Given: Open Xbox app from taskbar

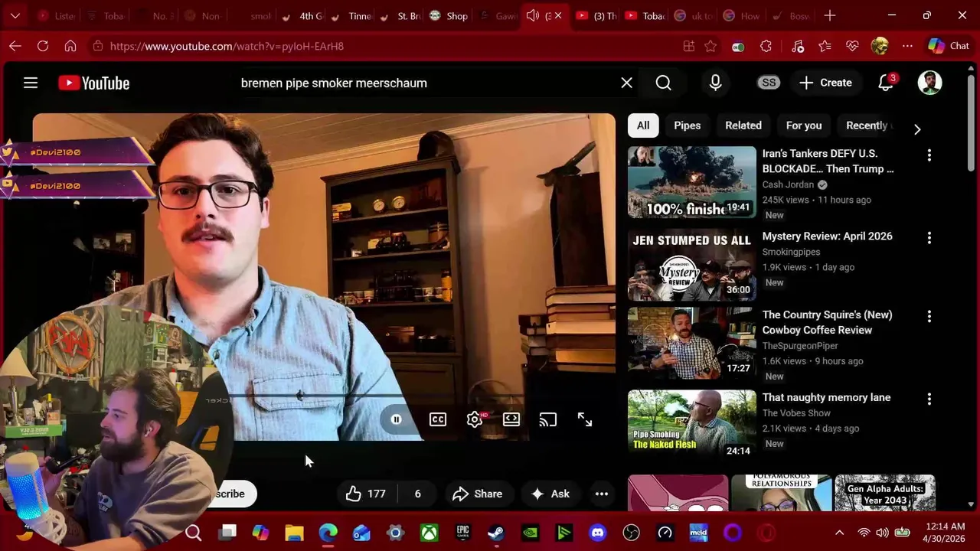Looking at the screenshot, I should (x=429, y=533).
